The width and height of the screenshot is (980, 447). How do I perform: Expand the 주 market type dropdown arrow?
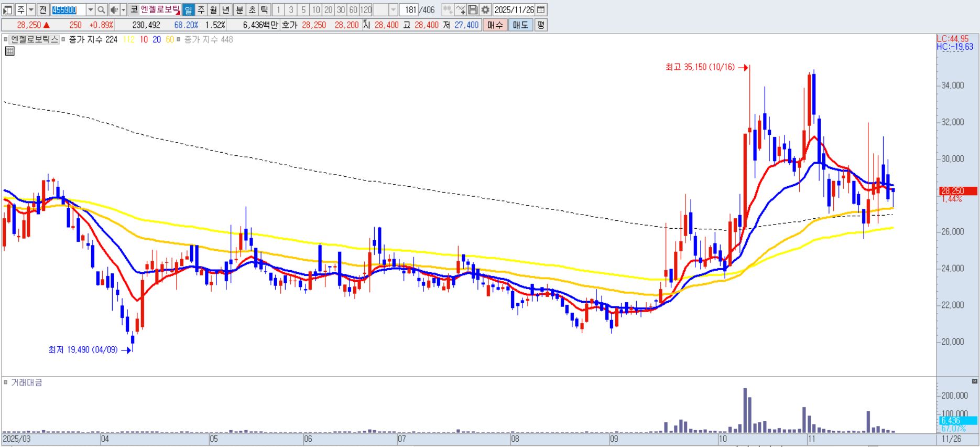31,10
